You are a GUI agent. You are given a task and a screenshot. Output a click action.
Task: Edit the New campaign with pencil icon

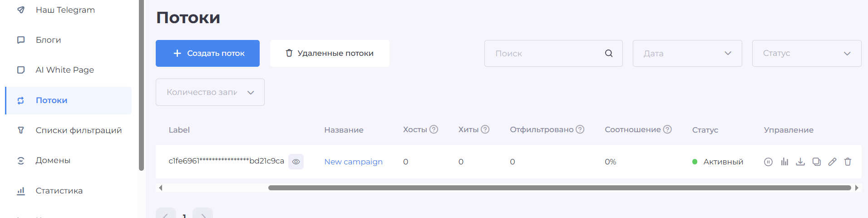pos(832,162)
